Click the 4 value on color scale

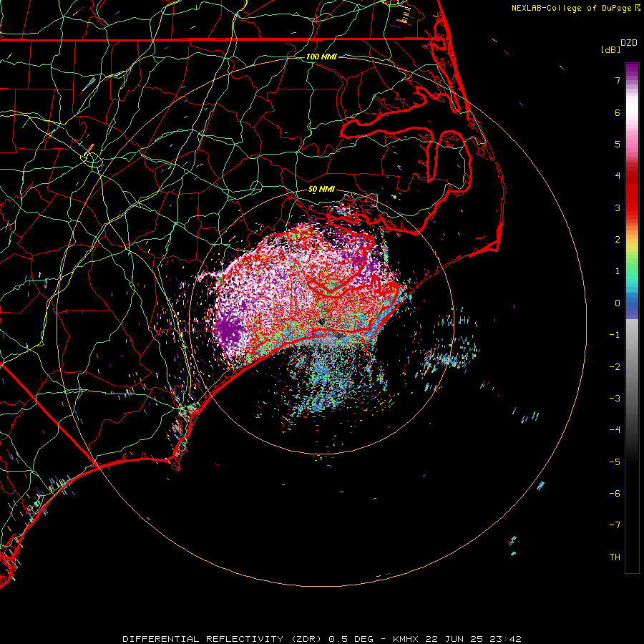[x=618, y=176]
